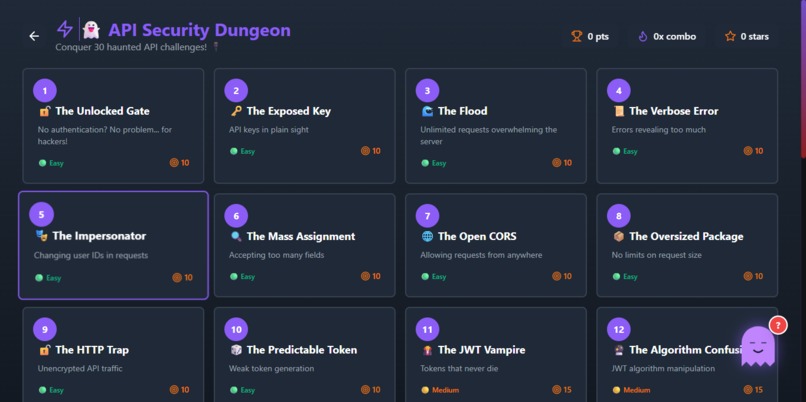Select The Impersonator challenge title

pyautogui.click(x=99, y=236)
